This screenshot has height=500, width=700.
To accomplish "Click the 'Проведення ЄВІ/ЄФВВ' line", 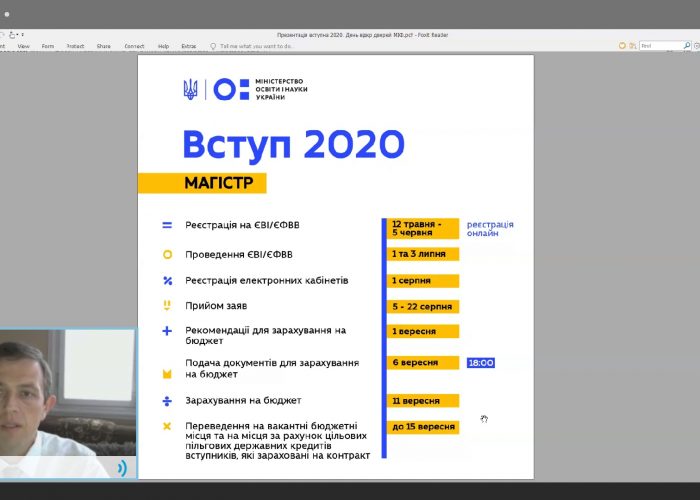I will pos(239,254).
